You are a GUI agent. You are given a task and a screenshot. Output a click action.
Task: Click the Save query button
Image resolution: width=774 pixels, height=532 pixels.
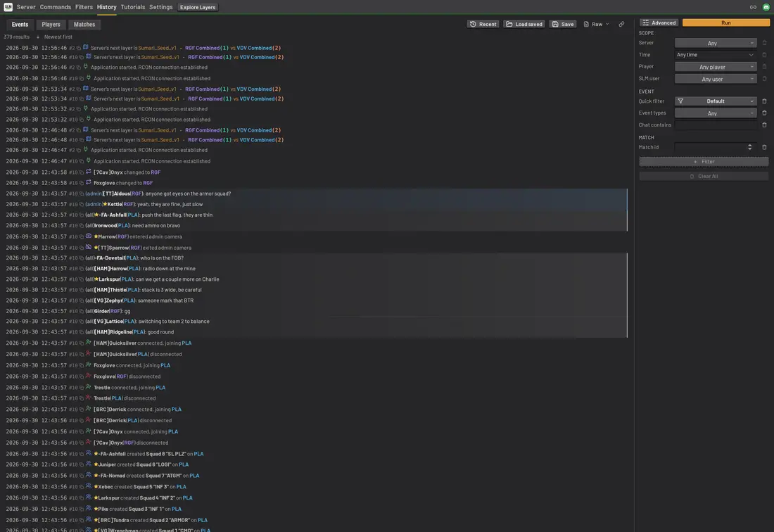coord(563,24)
